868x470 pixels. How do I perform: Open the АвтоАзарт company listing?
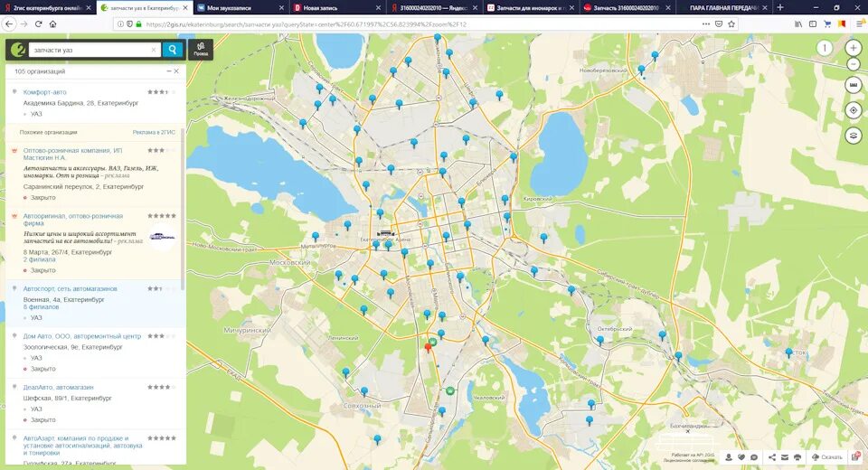point(82,445)
